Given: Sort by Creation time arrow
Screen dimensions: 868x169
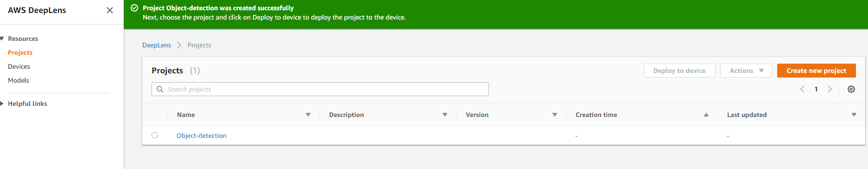Looking at the screenshot, I should click(x=706, y=115).
